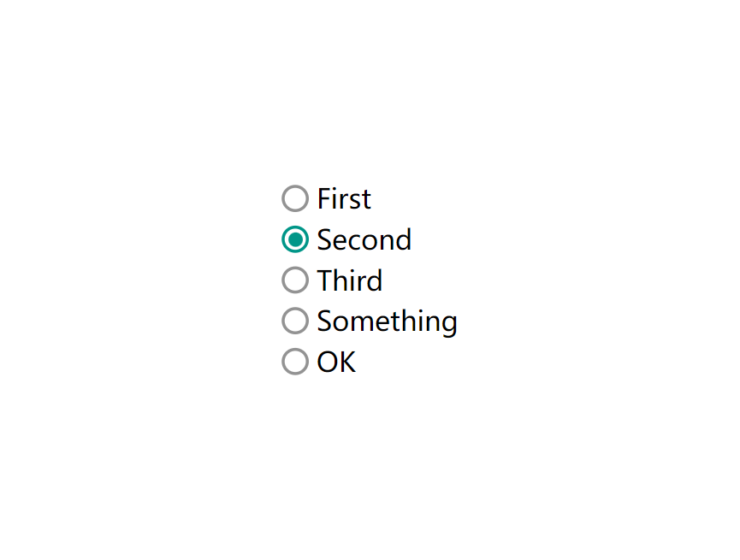Click the 'First' label text
This screenshot has height=560, width=740.
pos(344,198)
